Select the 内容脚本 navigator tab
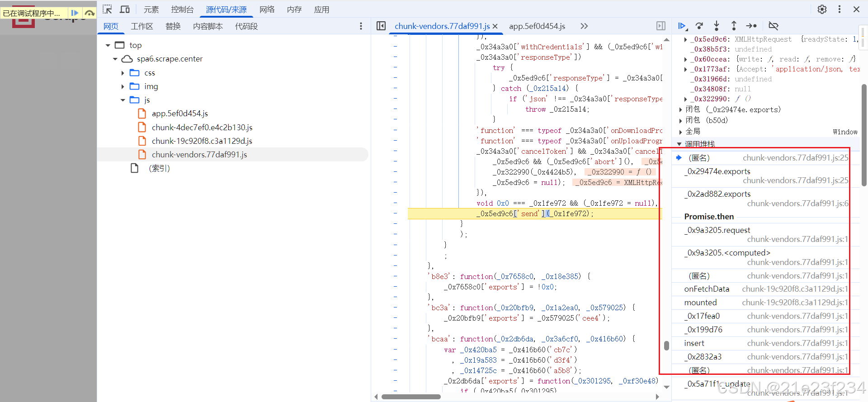868x402 pixels. tap(208, 26)
